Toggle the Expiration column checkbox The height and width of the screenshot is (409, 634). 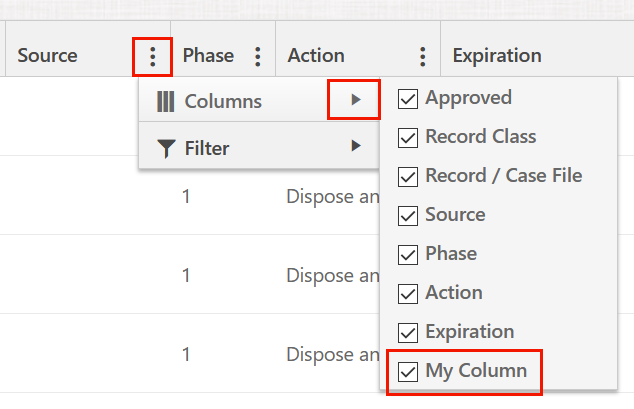(x=408, y=332)
